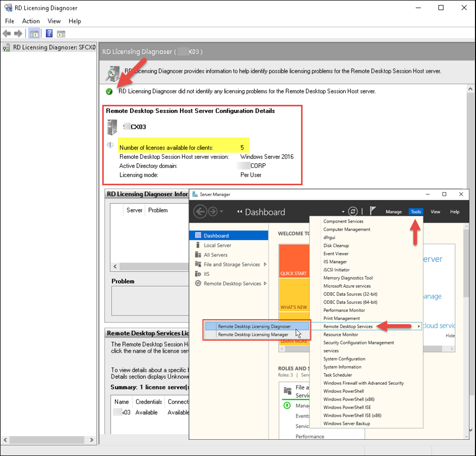Choose IIS Manager from Tools menu
This screenshot has width=476, height=456.
[x=335, y=262]
